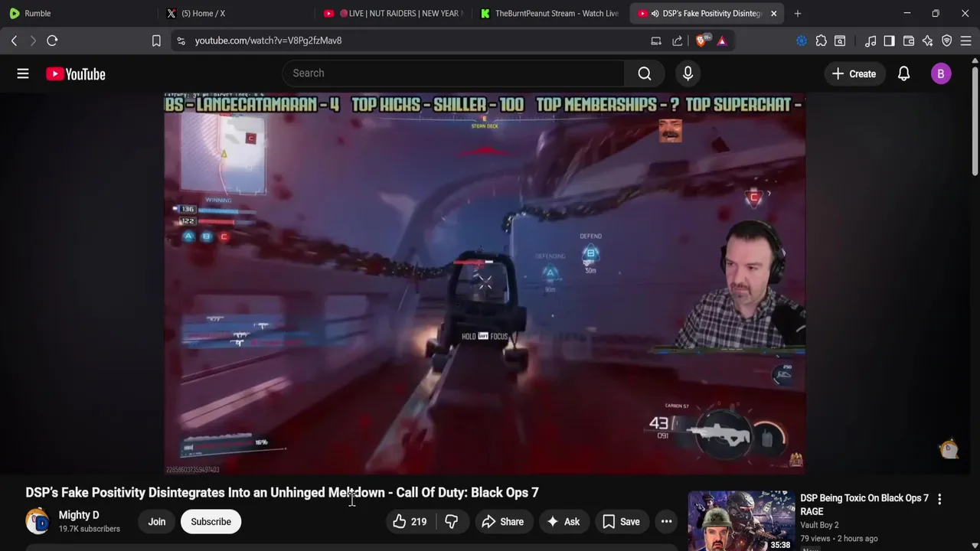Open more actions ellipsis under the video

pyautogui.click(x=666, y=522)
